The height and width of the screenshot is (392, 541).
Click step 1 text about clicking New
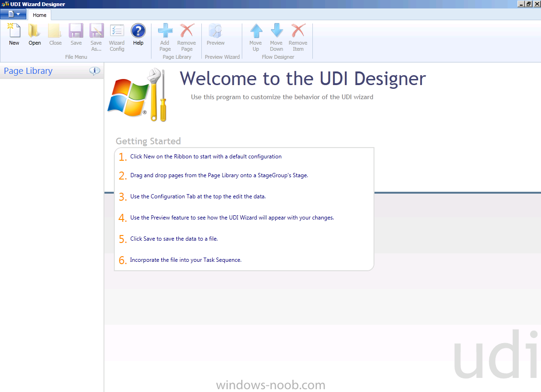coord(206,157)
